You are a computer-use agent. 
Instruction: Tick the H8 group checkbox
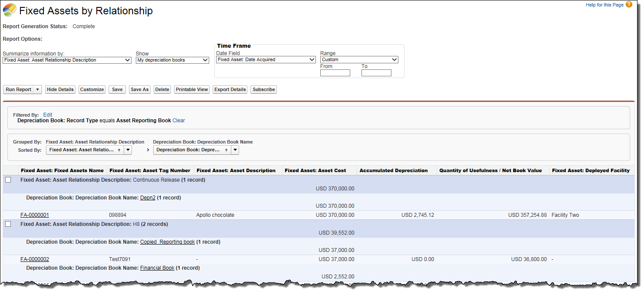coord(8,224)
